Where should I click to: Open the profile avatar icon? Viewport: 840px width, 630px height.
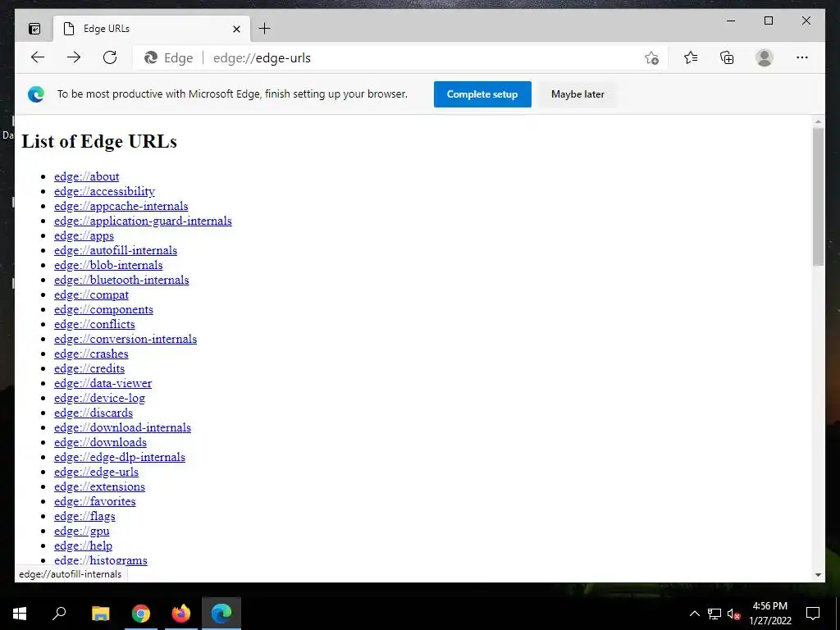tap(765, 57)
